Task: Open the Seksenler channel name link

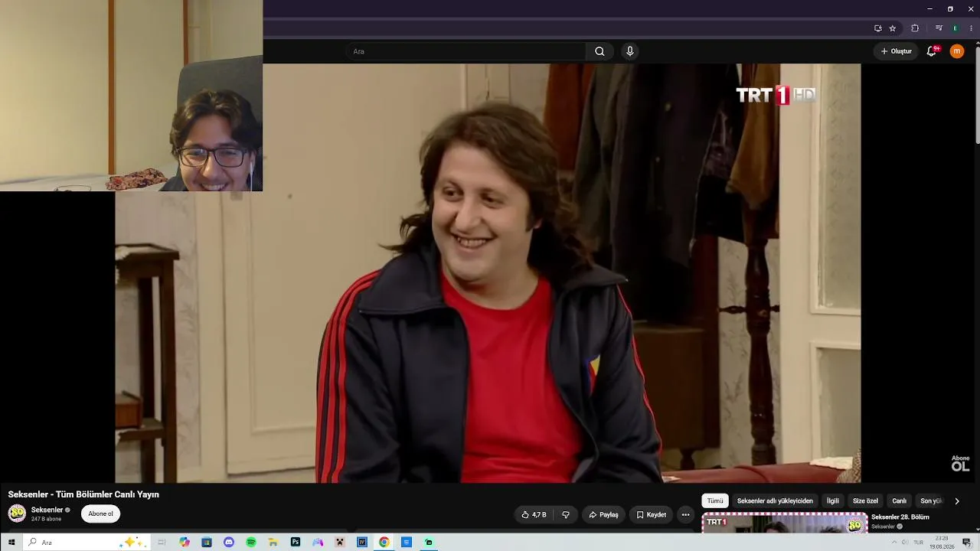Action: (47, 510)
